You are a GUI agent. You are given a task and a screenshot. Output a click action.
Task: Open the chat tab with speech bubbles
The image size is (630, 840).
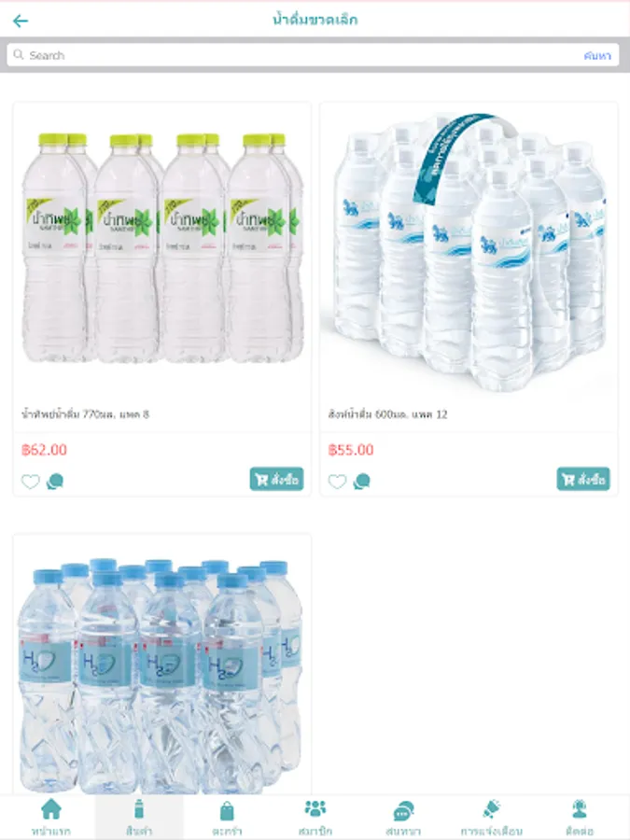point(403,818)
